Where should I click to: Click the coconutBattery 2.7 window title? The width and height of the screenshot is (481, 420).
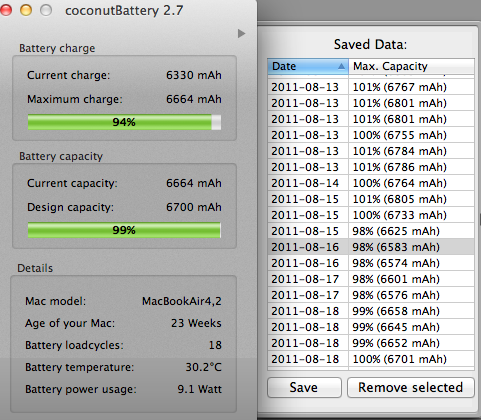click(124, 10)
